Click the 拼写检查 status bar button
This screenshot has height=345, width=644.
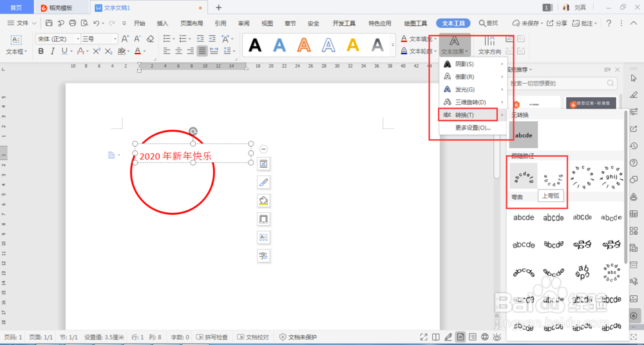213,337
